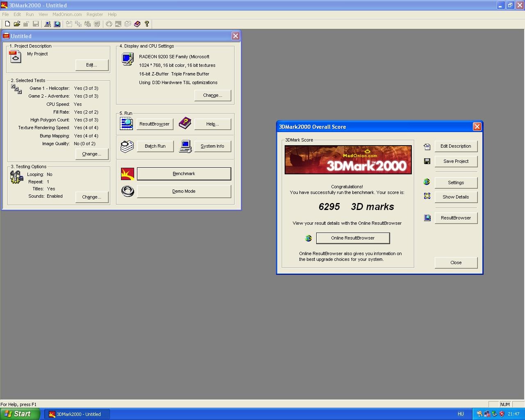Click the Settings button in score dialog
Screen dimensions: 525x420
click(x=456, y=183)
